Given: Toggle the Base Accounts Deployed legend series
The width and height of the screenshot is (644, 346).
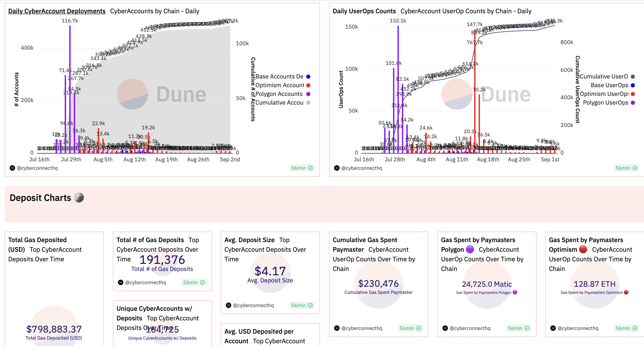Looking at the screenshot, I should [279, 77].
